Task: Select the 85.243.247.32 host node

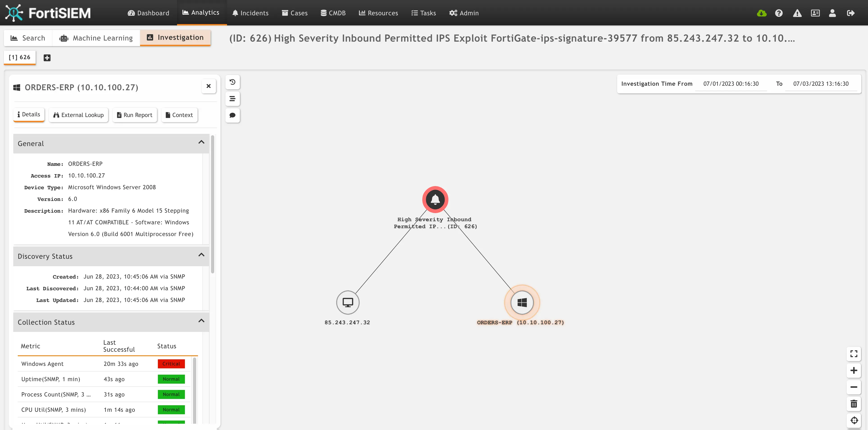Action: [x=348, y=302]
